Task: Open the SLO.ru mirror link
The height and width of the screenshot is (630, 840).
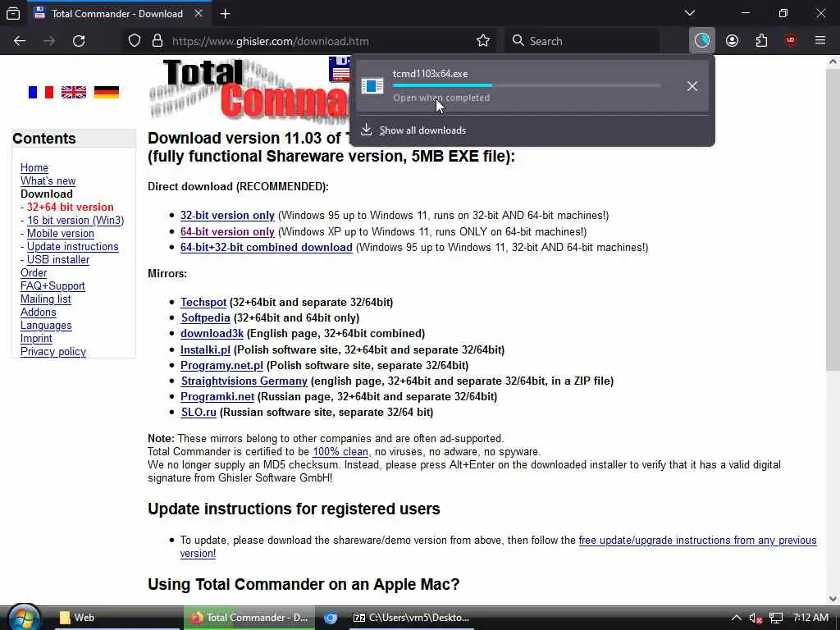Action: click(x=199, y=412)
